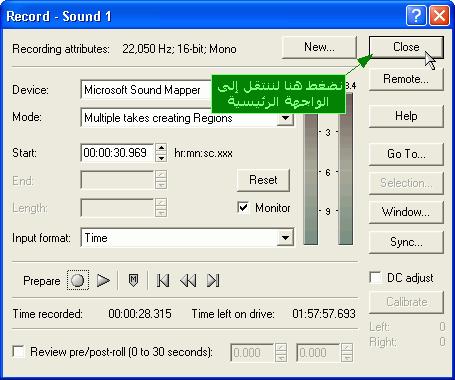The image size is (455, 380).
Task: Increase the Start time using up arrow
Action: (x=161, y=148)
